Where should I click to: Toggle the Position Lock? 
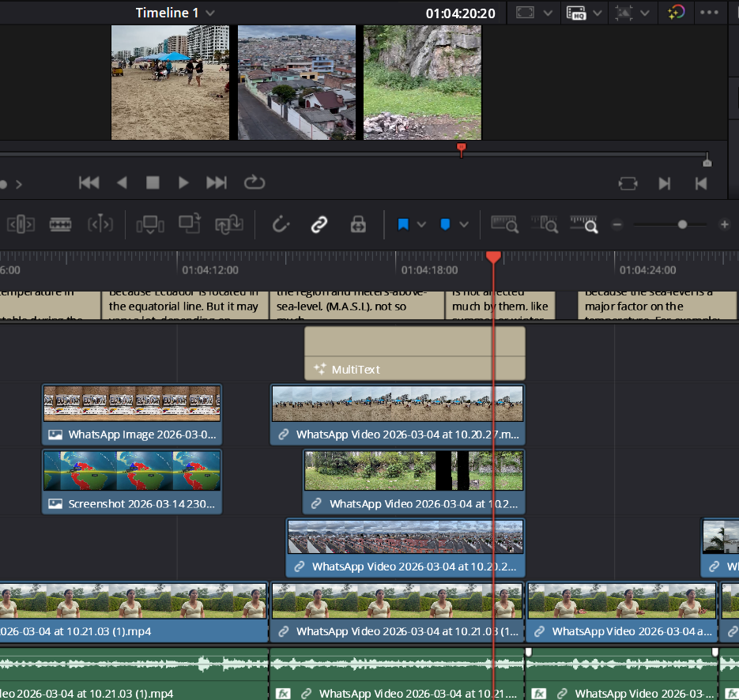(358, 224)
